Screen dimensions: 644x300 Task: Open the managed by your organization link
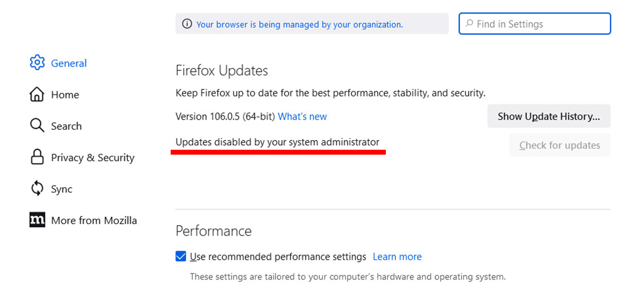(299, 24)
